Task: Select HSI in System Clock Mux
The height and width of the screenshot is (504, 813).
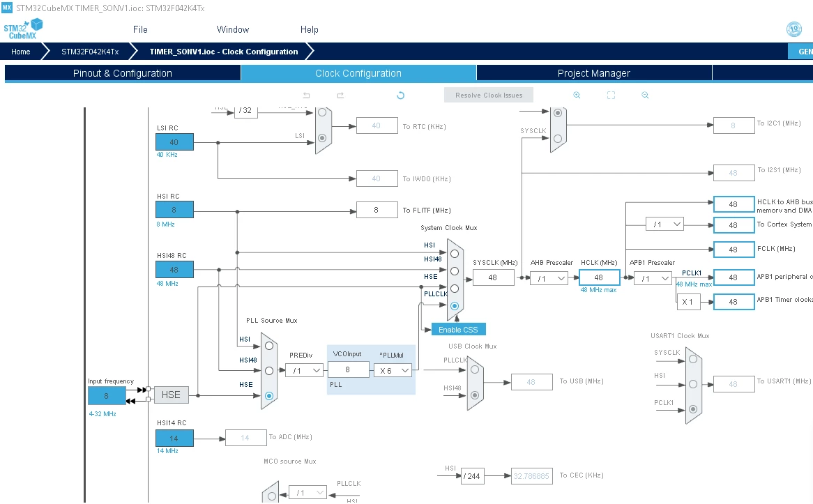Action: coord(455,254)
